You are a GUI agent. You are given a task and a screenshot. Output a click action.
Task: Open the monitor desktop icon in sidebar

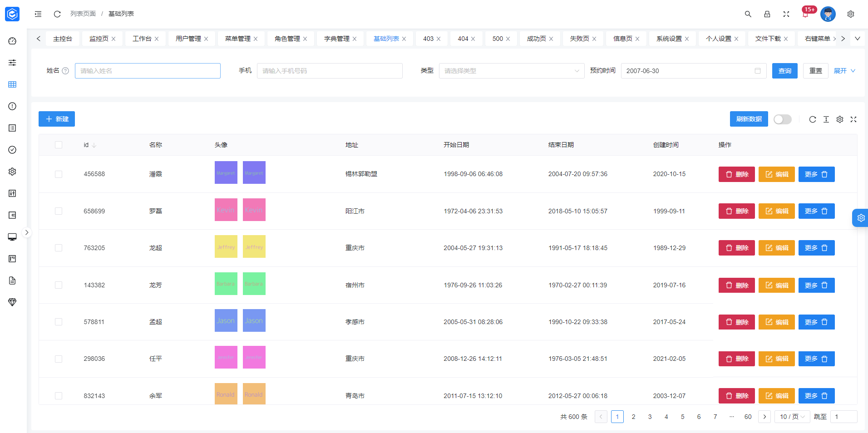pyautogui.click(x=12, y=237)
